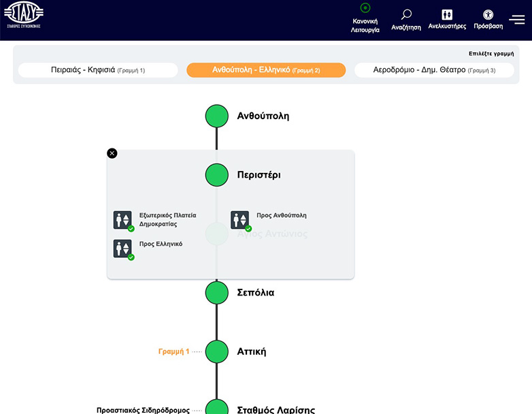Select the Περιστέρι station marker
Viewport: 532px width, 414px height.
click(x=217, y=175)
